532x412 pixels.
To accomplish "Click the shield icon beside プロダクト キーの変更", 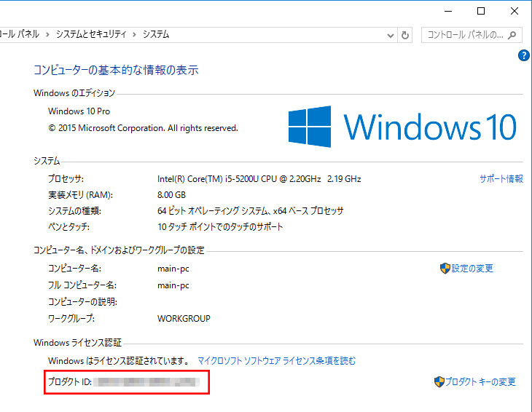I will point(439,382).
